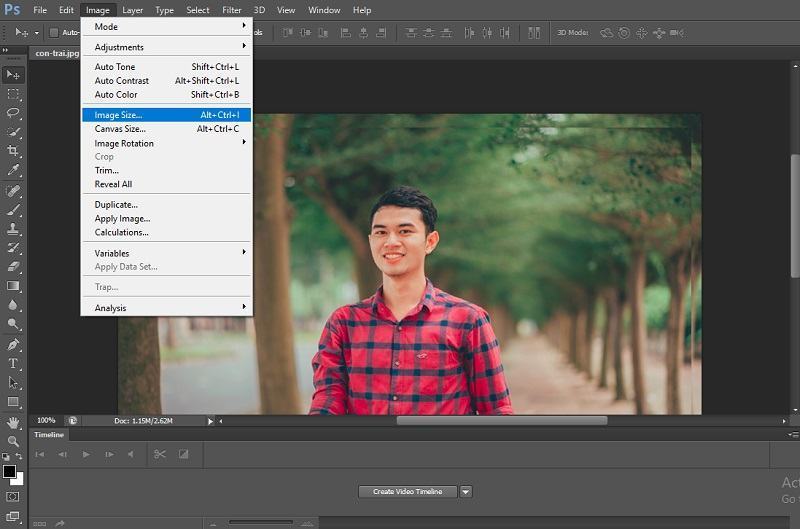Open the Layer menu
Viewport: 800px width, 529px height.
click(133, 10)
